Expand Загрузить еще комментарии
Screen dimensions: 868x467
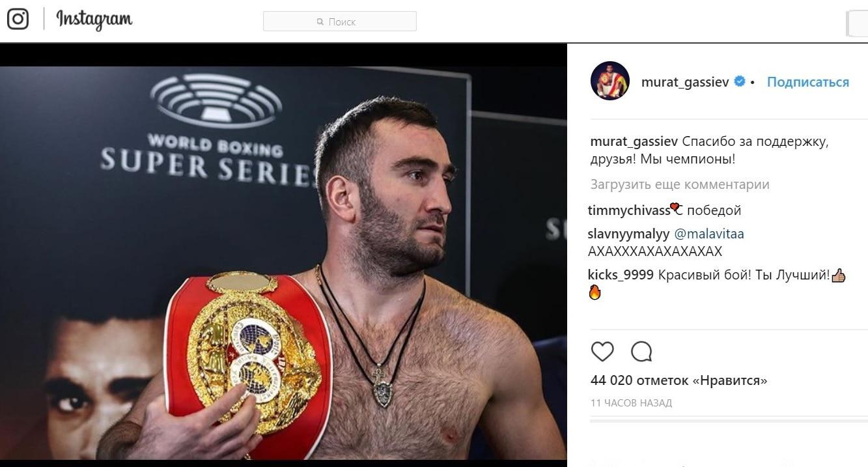pos(680,184)
